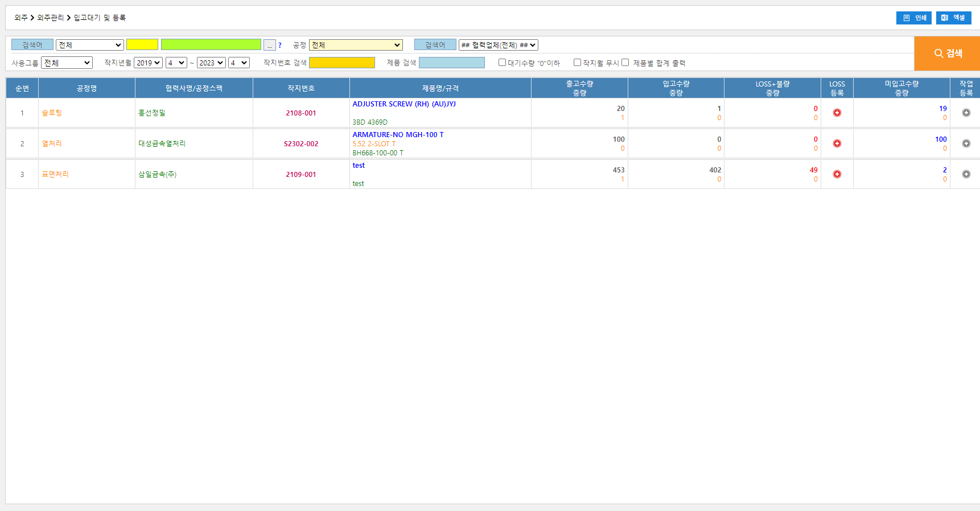Open the 2019 start year dropdown
This screenshot has width=980, height=511.
point(149,63)
